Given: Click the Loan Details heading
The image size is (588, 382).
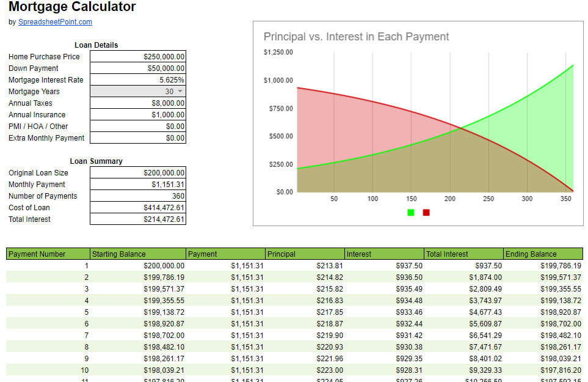Looking at the screenshot, I should click(x=96, y=45).
